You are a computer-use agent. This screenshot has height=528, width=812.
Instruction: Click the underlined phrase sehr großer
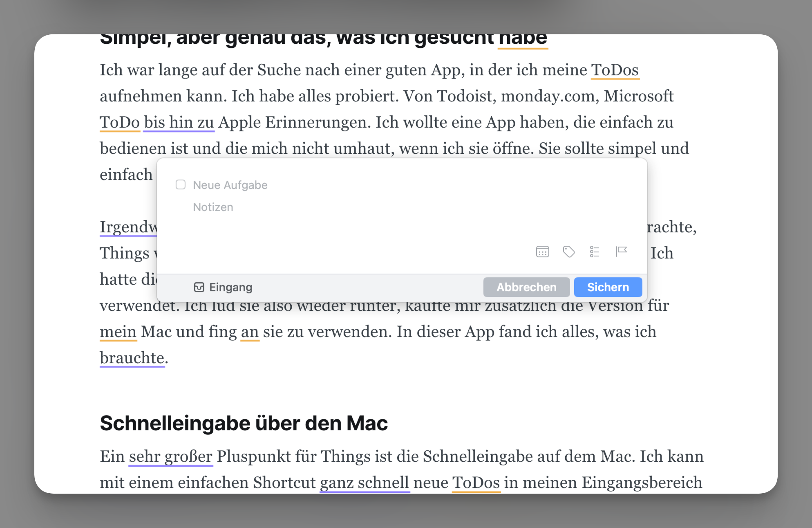(x=170, y=456)
